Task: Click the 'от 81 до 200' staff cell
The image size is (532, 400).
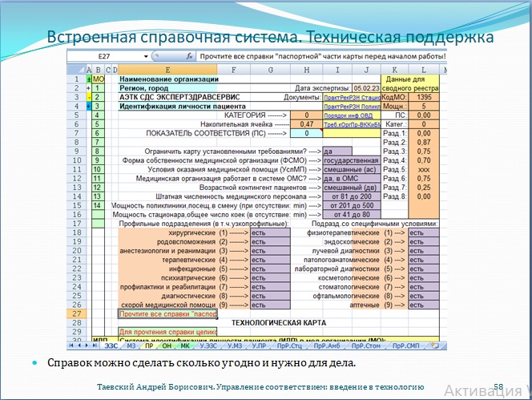Action: coord(352,196)
